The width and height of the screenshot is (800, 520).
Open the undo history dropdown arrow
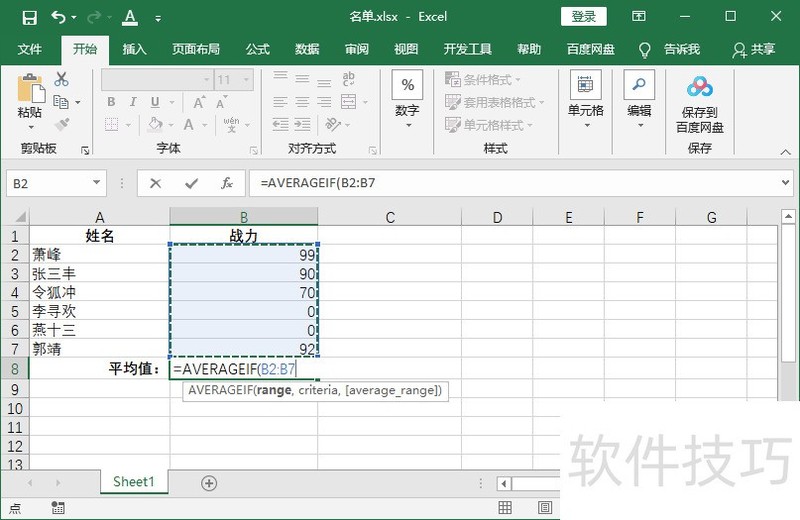point(74,18)
